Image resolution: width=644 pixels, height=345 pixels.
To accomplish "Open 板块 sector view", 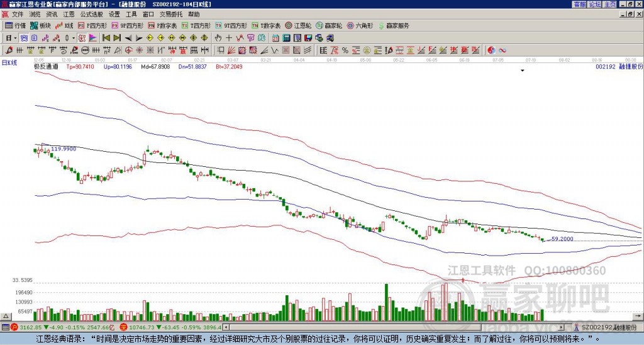I will [x=40, y=25].
